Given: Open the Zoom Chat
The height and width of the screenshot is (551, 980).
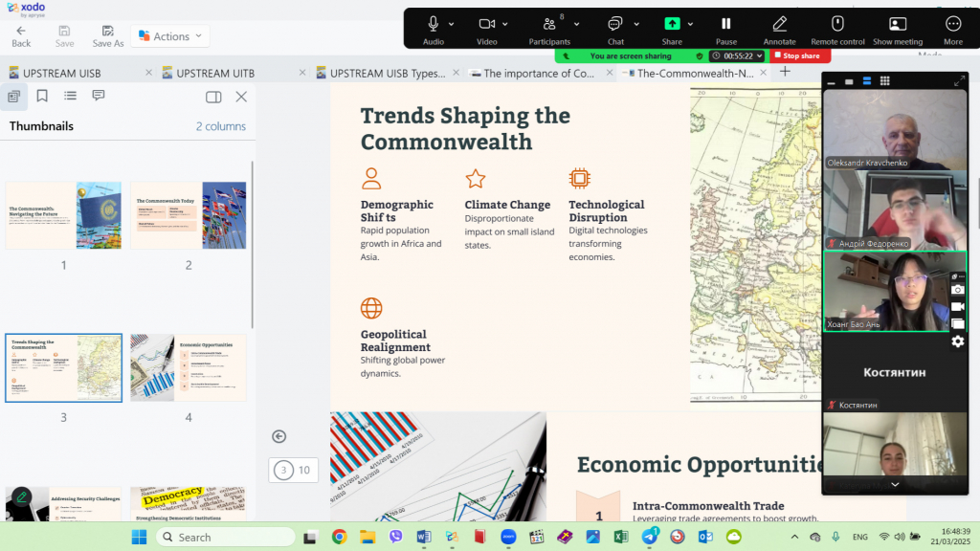Looking at the screenshot, I should pos(615,30).
